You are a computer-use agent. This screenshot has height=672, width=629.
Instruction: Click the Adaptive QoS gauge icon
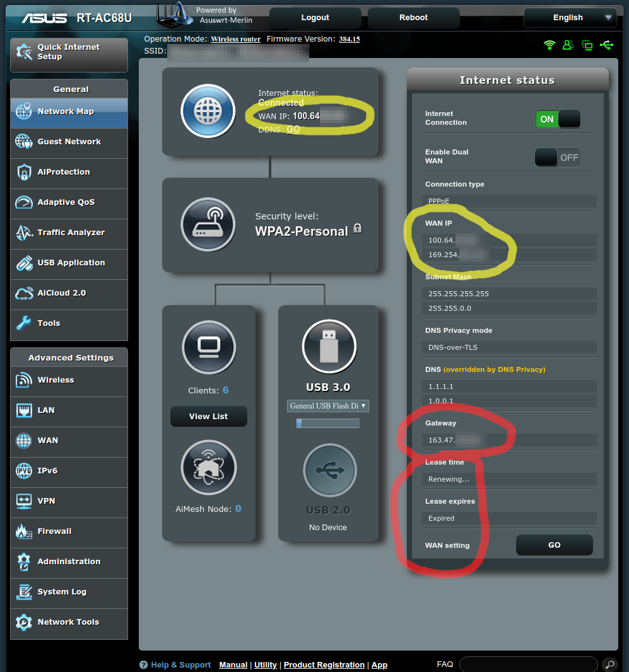(24, 202)
